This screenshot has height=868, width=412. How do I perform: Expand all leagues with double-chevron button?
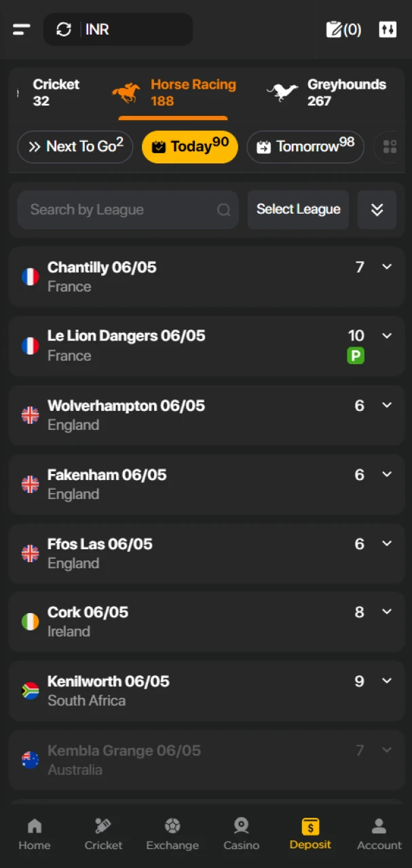pyautogui.click(x=377, y=210)
